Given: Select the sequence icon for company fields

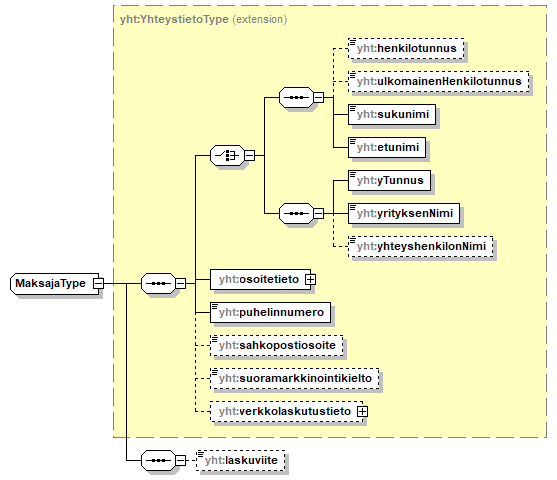Looking at the screenshot, I should (x=296, y=214).
